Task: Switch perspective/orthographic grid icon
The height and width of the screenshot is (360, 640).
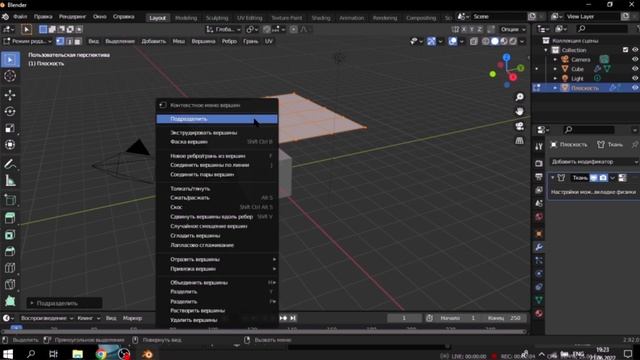Action: coord(519,141)
